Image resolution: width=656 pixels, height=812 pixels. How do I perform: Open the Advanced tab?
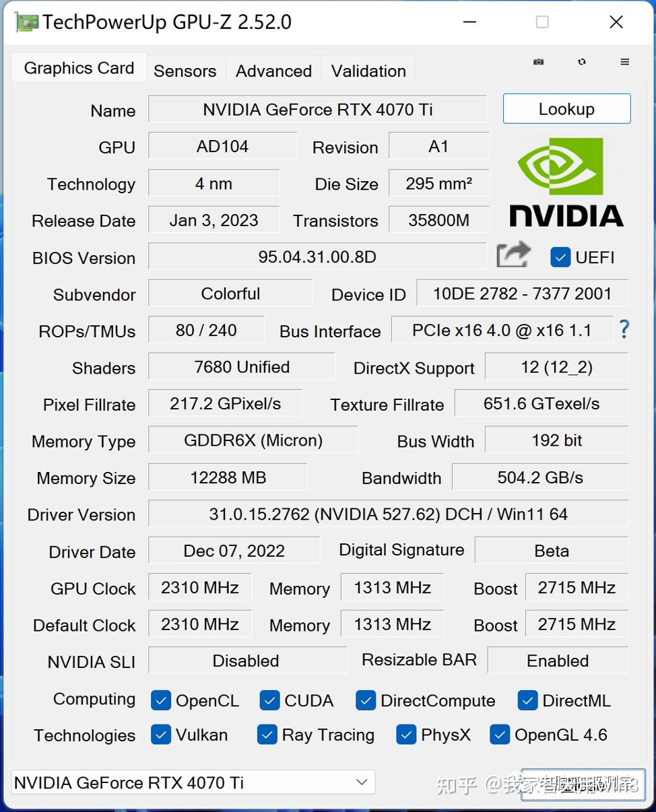(273, 70)
